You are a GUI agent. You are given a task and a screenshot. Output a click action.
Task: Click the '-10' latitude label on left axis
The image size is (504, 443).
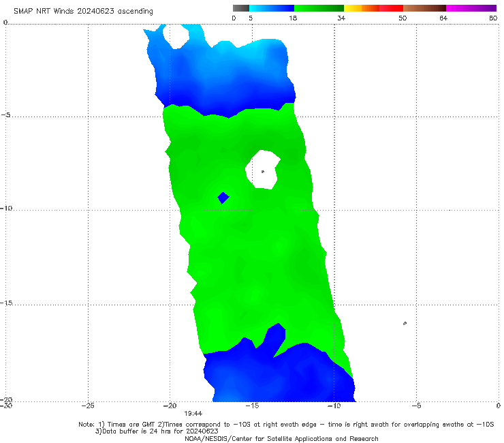point(6,208)
